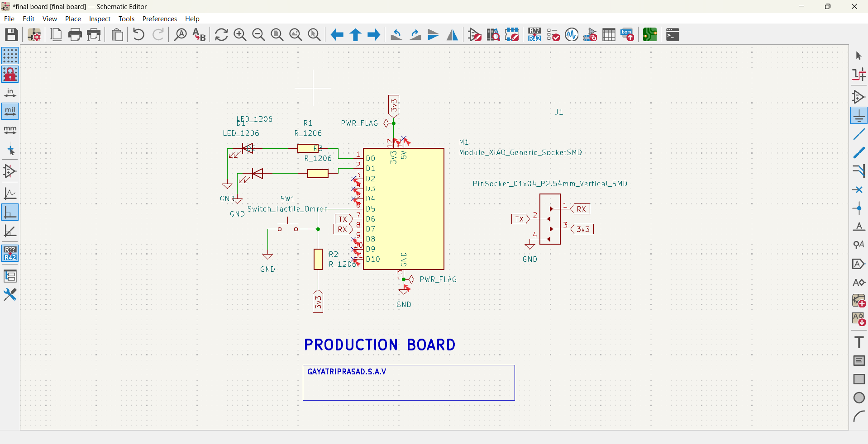Pick the Place Junction tool
The height and width of the screenshot is (444, 868).
pyautogui.click(x=859, y=208)
